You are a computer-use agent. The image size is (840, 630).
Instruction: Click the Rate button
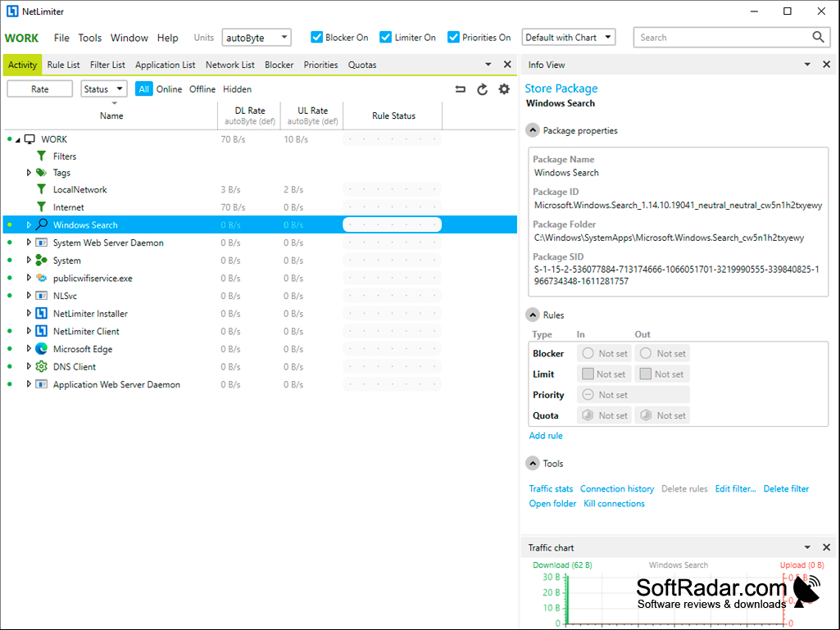click(x=39, y=89)
